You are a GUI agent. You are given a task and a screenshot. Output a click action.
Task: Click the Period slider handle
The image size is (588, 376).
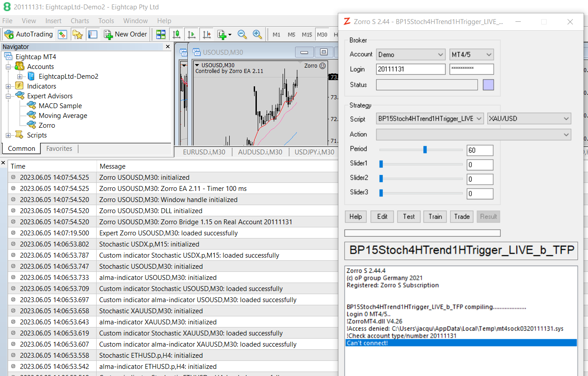[x=425, y=150]
